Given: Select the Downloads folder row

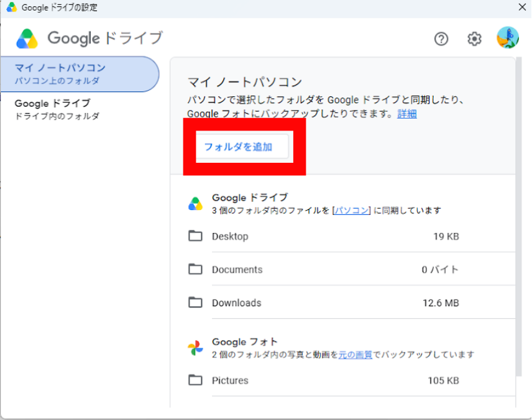Looking at the screenshot, I should 352,303.
